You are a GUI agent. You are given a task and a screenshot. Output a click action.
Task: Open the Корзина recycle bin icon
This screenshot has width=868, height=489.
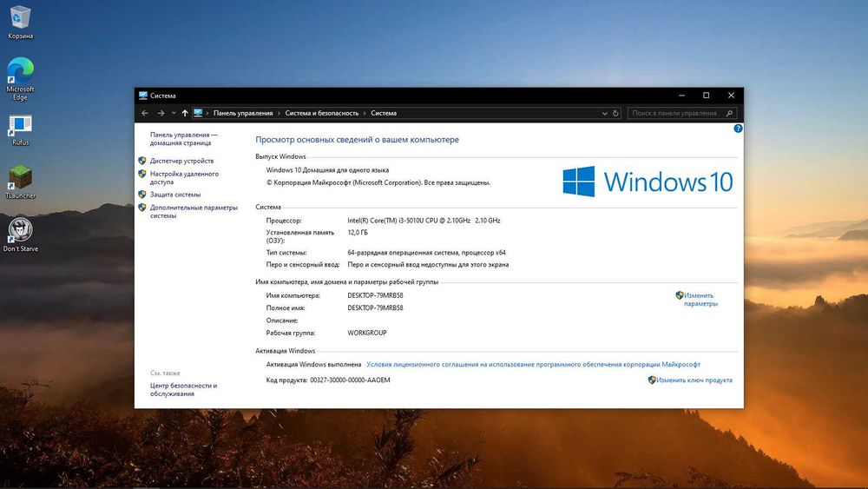[21, 23]
